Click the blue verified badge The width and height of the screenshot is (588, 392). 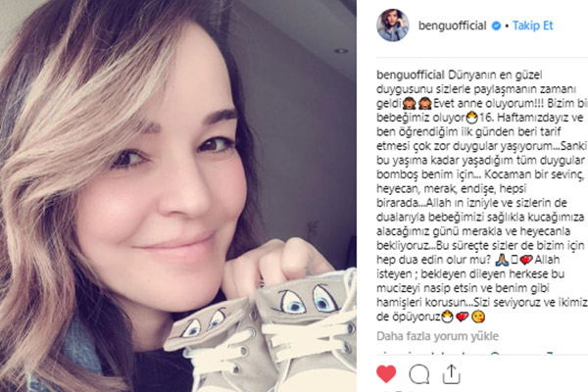pos(496,25)
